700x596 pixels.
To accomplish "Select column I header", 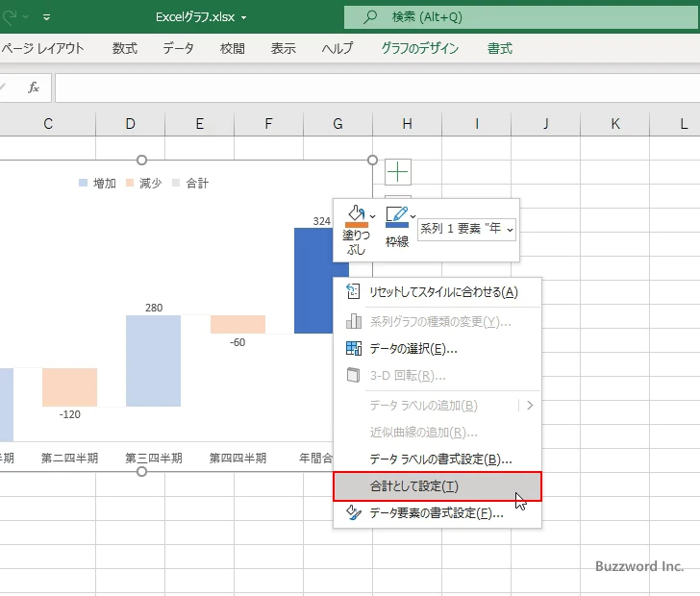I will 476,124.
